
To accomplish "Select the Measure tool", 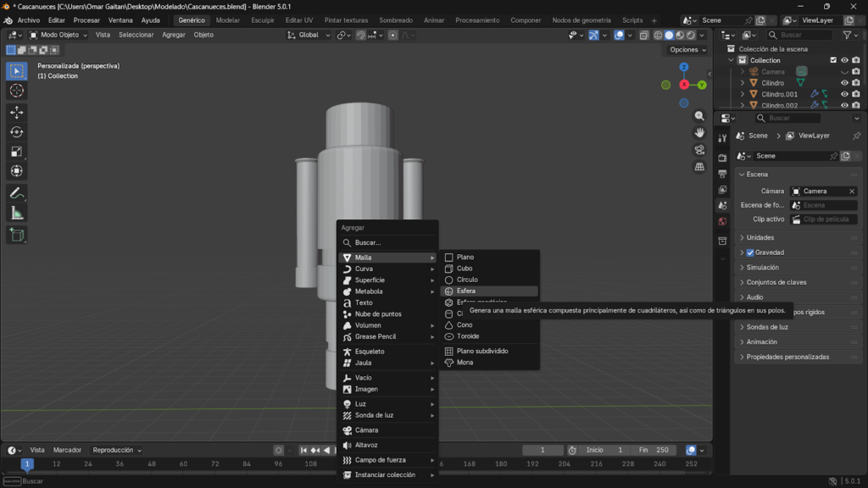I will click(x=17, y=213).
